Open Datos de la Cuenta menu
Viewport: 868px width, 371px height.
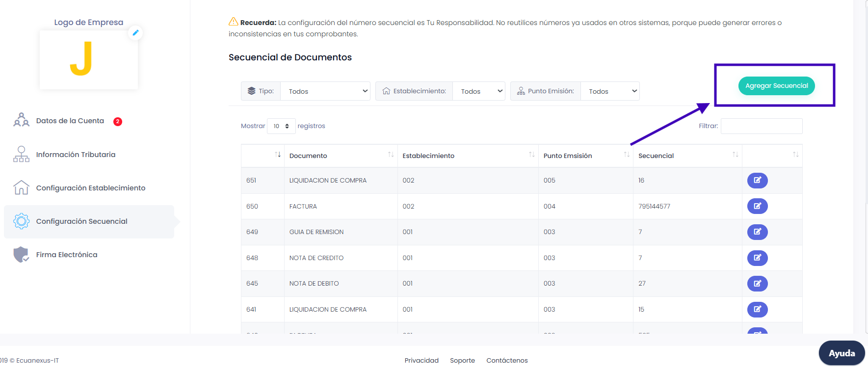click(x=70, y=121)
